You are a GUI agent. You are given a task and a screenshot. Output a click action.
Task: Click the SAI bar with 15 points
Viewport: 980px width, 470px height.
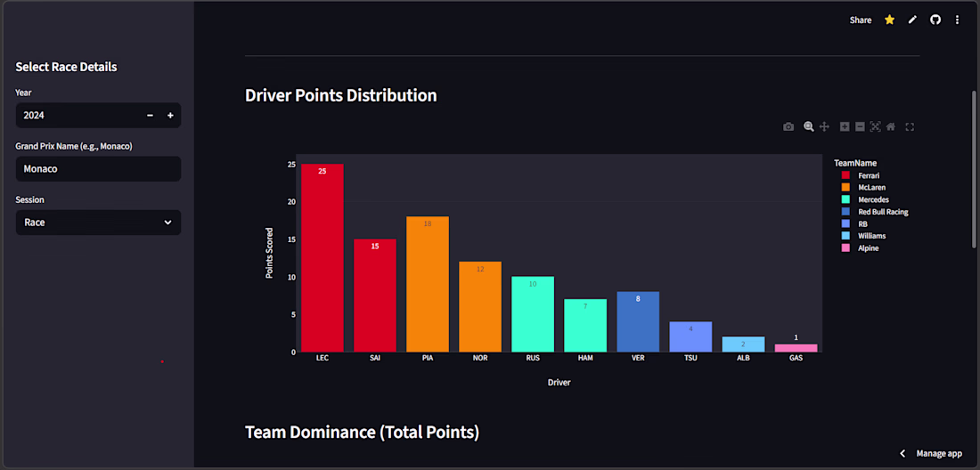[375, 296]
